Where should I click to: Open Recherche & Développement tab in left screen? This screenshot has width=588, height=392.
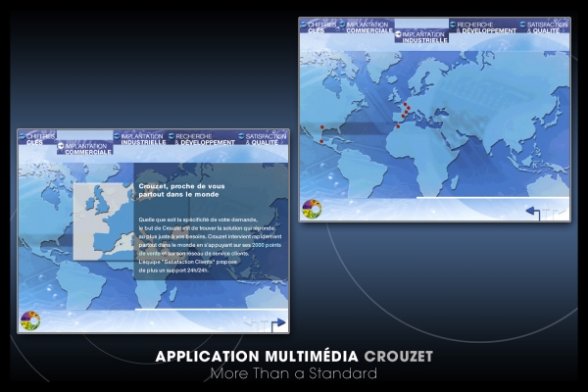pos(205,139)
